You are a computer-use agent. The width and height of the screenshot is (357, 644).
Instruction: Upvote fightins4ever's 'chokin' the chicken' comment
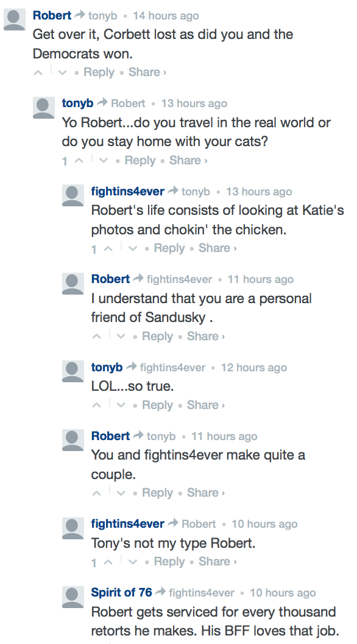pyautogui.click(x=109, y=248)
